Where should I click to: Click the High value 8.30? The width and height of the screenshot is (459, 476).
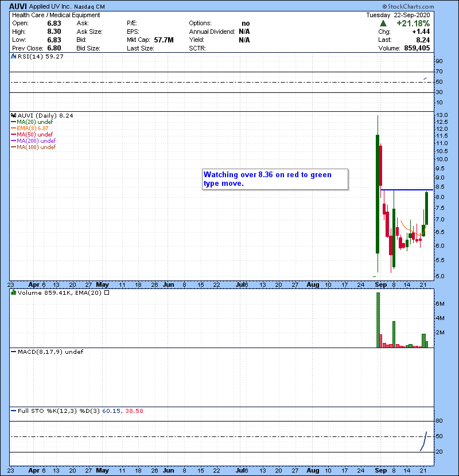coord(54,32)
